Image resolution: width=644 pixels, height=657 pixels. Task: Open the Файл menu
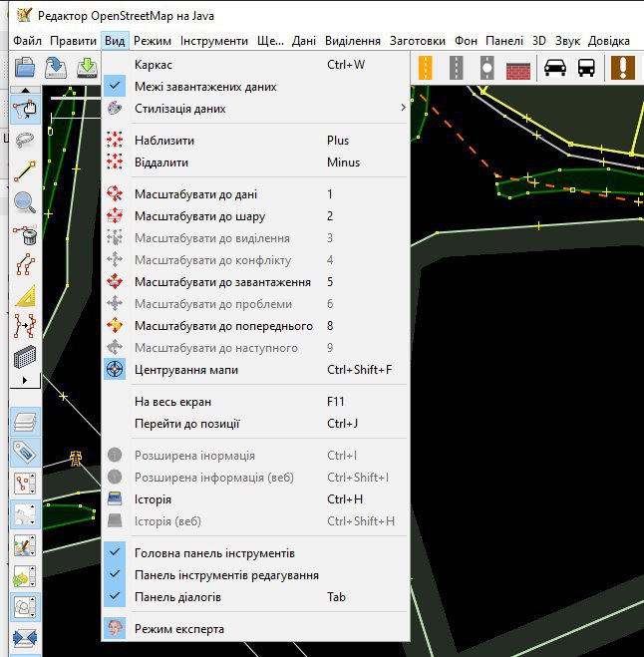click(x=27, y=41)
